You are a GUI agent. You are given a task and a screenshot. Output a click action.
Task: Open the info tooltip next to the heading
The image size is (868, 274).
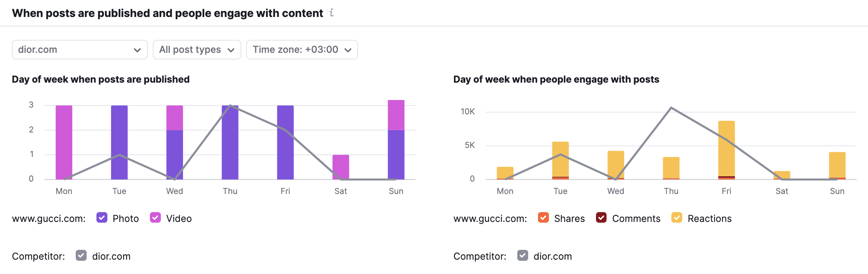coord(332,13)
